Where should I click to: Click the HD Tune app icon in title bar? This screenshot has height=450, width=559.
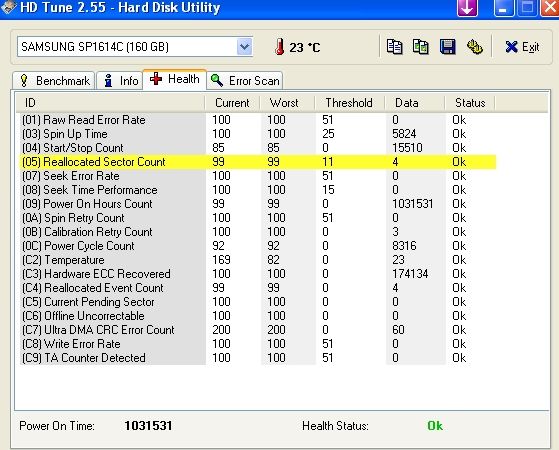tap(8, 7)
